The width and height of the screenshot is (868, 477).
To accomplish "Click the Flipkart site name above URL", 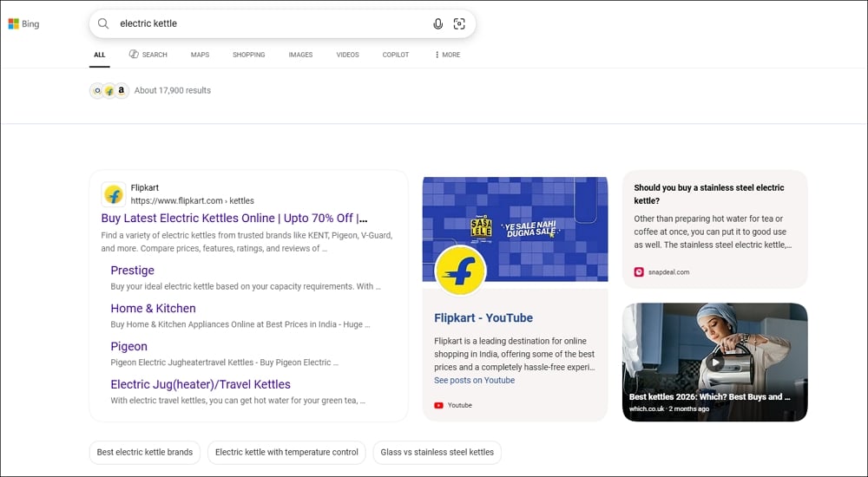I will tap(144, 188).
